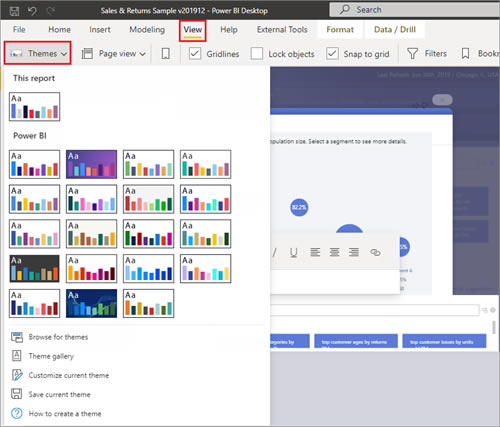Image resolution: width=500 pixels, height=427 pixels.
Task: Enable the Lock objects checkbox
Action: pyautogui.click(x=257, y=54)
